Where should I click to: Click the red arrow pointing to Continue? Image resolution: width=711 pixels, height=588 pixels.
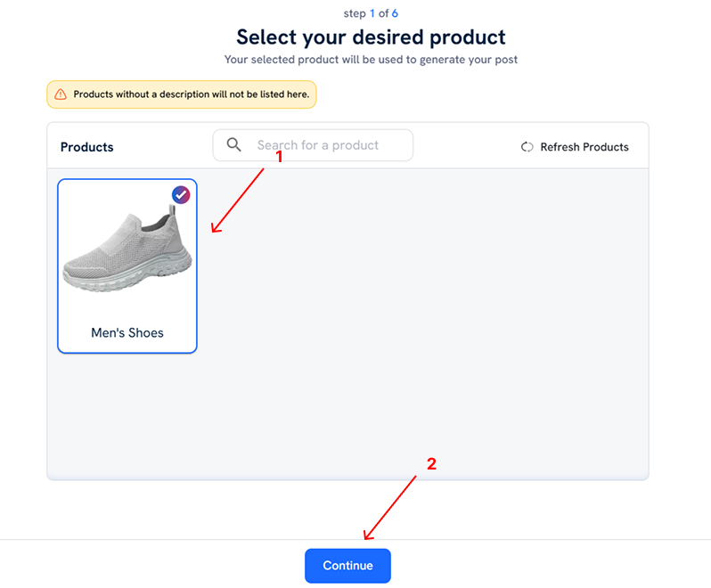[390, 507]
